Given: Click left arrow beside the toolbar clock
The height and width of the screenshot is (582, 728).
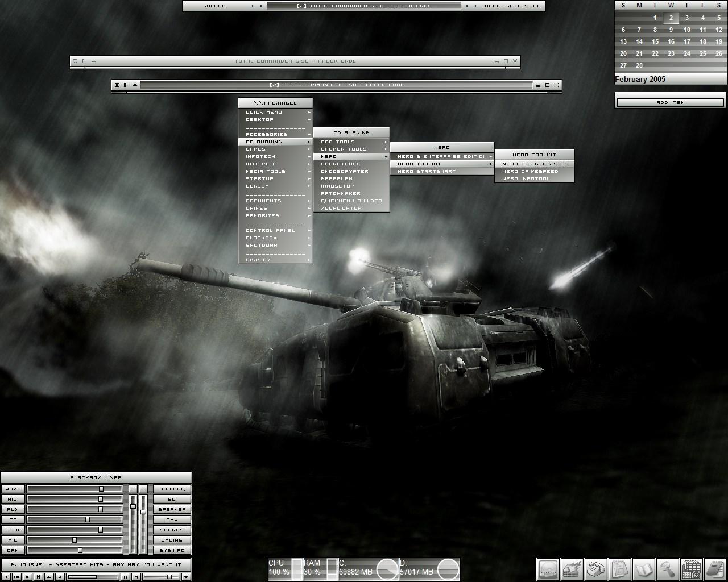Looking at the screenshot, I should click(466, 6).
